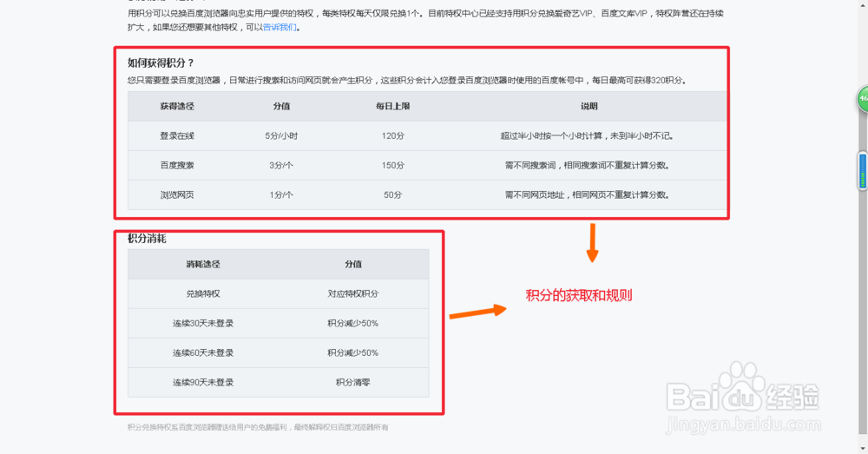Click the blue scrollbar thumb on the right
868x454 pixels.
point(863,171)
